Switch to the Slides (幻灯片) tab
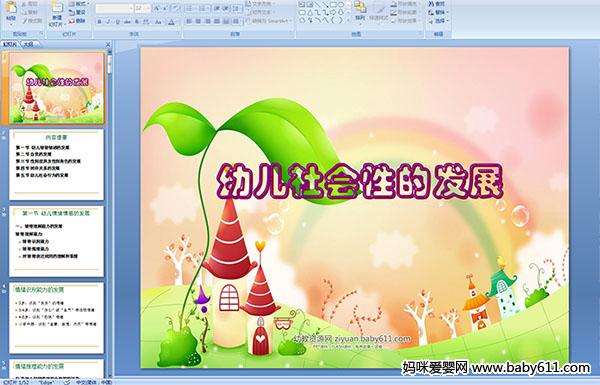 click(10, 44)
